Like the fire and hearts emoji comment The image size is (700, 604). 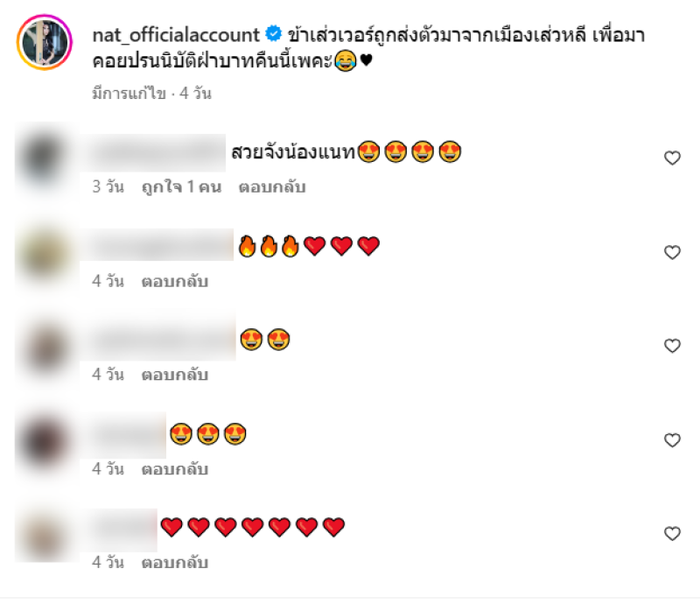(672, 252)
